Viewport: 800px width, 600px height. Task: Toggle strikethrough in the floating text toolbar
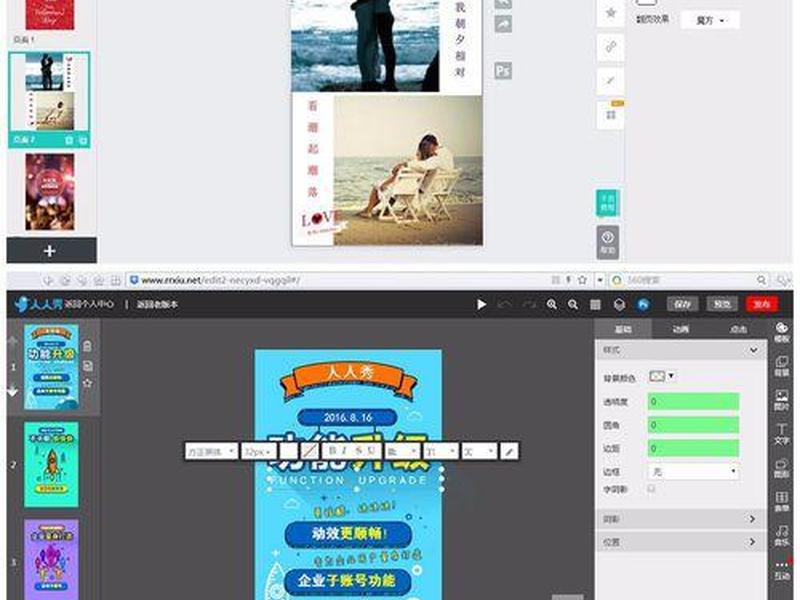359,451
